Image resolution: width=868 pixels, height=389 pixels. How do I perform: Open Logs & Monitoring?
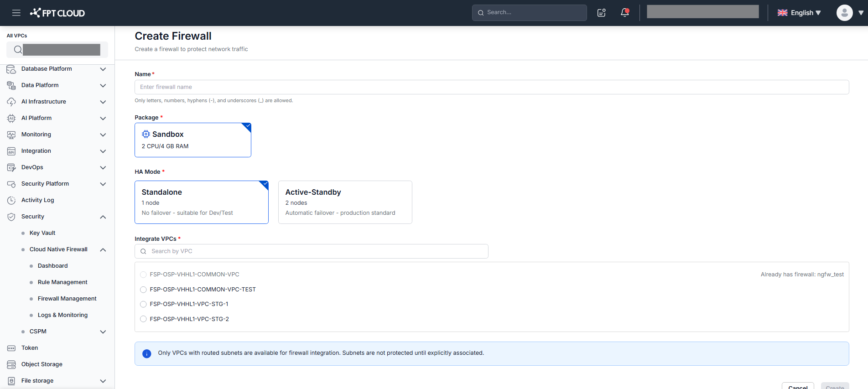click(x=62, y=315)
